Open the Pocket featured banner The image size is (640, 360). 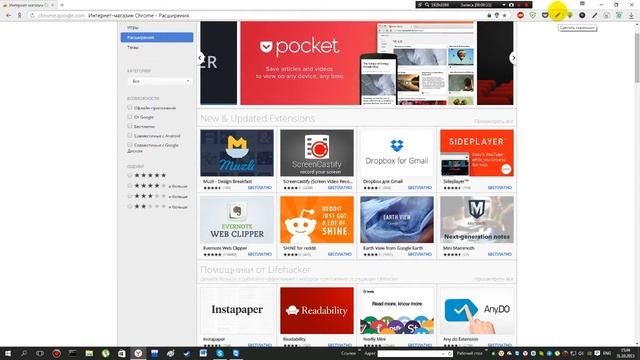[x=358, y=63]
